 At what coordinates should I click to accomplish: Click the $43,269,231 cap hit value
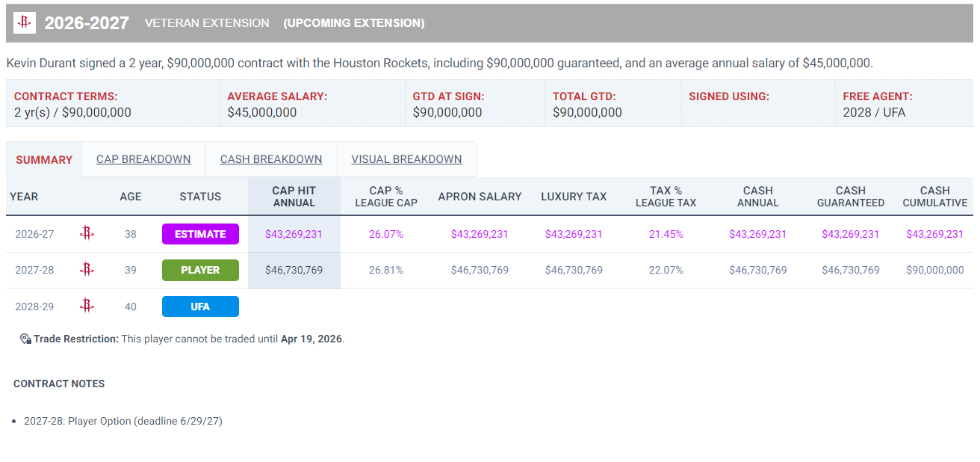(x=294, y=234)
